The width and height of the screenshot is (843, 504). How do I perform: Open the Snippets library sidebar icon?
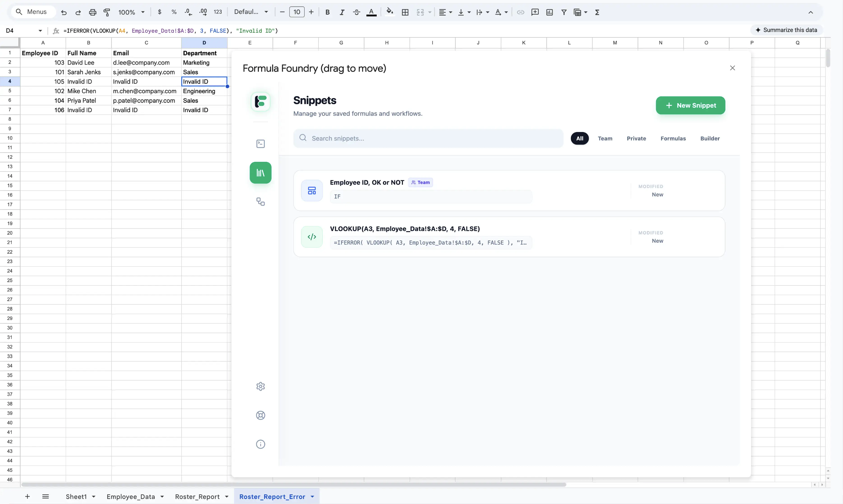pos(261,173)
